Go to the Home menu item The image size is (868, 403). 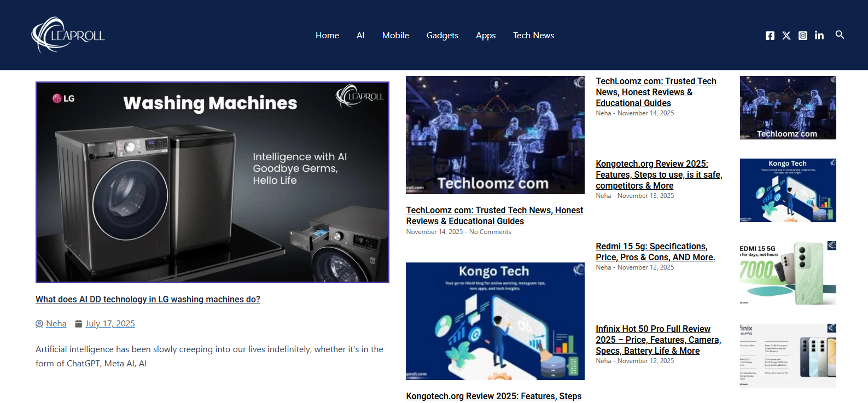click(327, 36)
